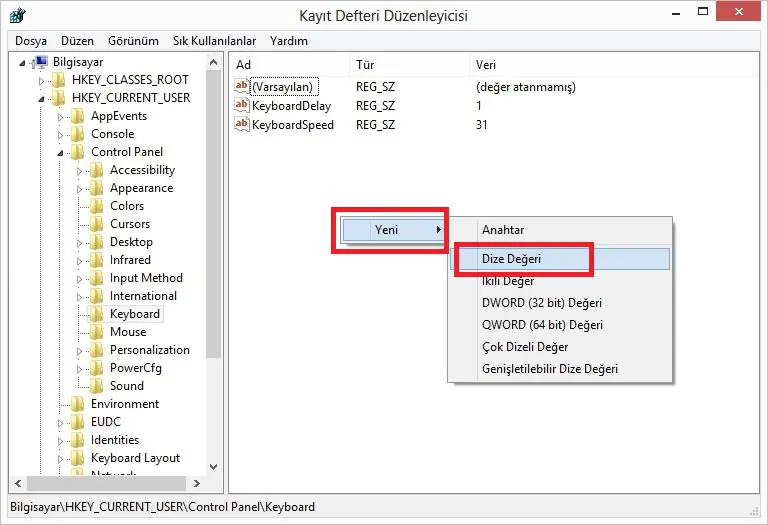The image size is (768, 525).
Task: Open the Düzen menu
Action: [77, 41]
